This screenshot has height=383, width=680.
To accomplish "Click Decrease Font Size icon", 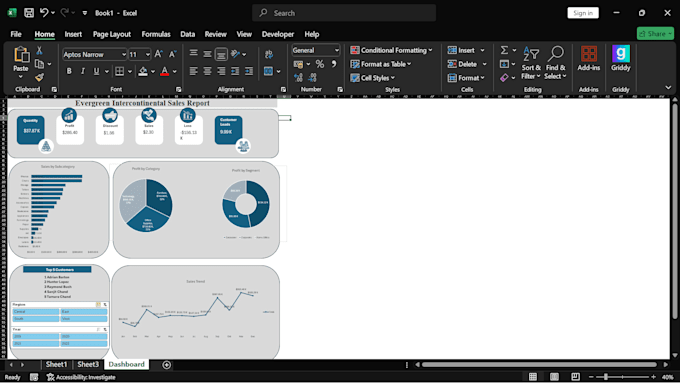I will pyautogui.click(x=173, y=54).
